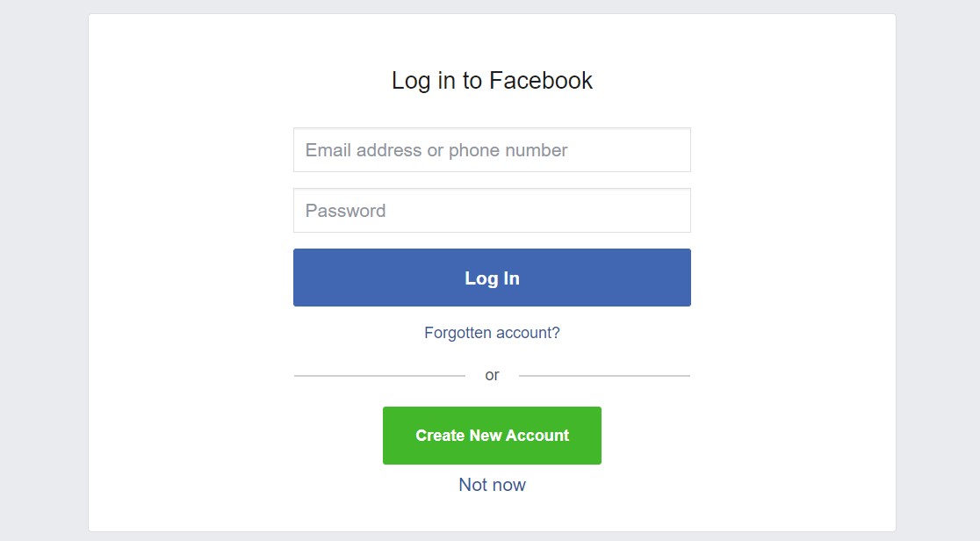Place cursor in the email or phone box
Image resolution: width=980 pixels, height=541 pixels.
[x=492, y=150]
